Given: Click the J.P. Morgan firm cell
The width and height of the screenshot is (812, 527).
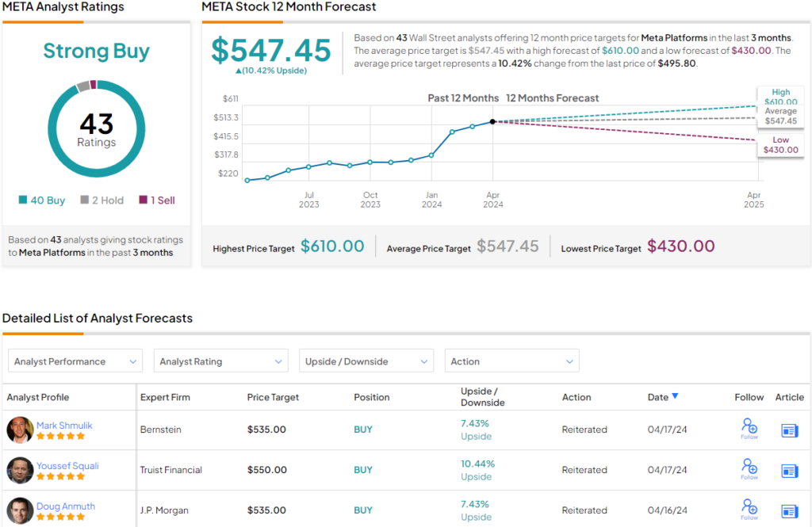Looking at the screenshot, I should [x=164, y=510].
